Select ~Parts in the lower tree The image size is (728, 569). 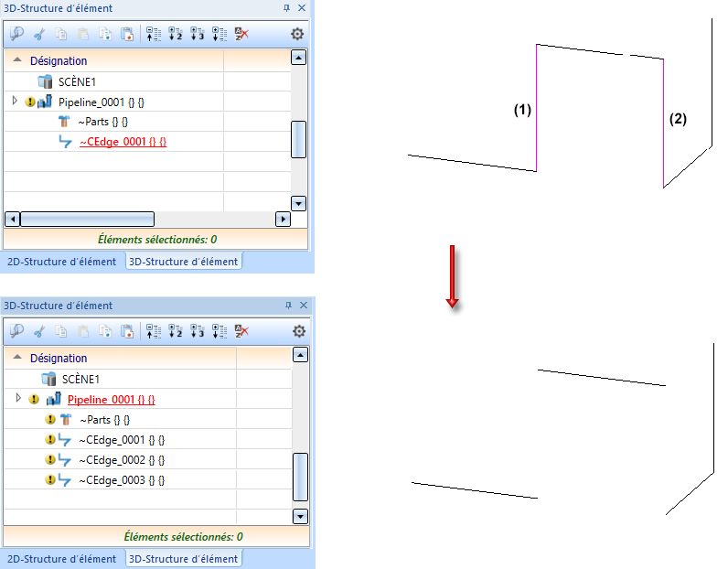[x=104, y=420]
